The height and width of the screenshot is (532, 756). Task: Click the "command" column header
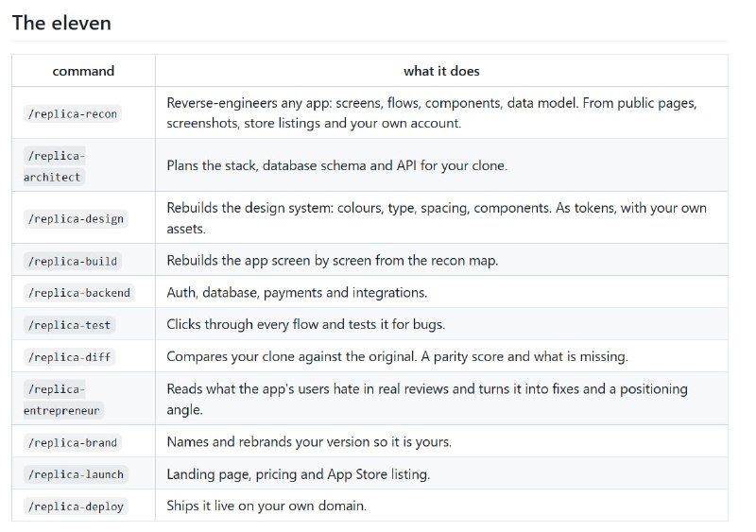pos(83,71)
